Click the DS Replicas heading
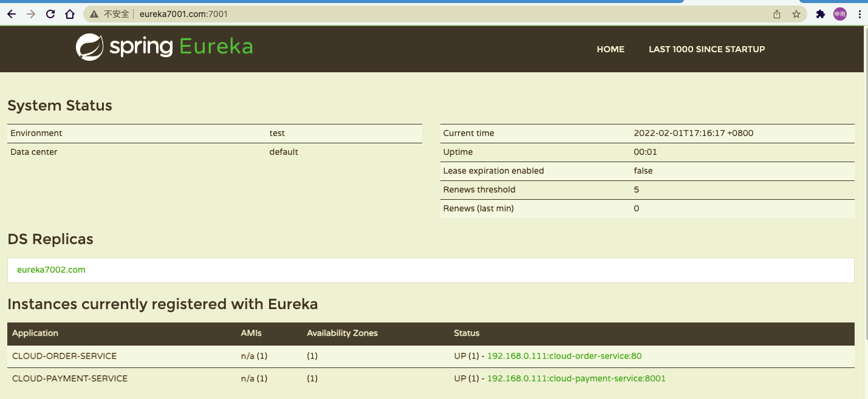The image size is (868, 399). (50, 239)
